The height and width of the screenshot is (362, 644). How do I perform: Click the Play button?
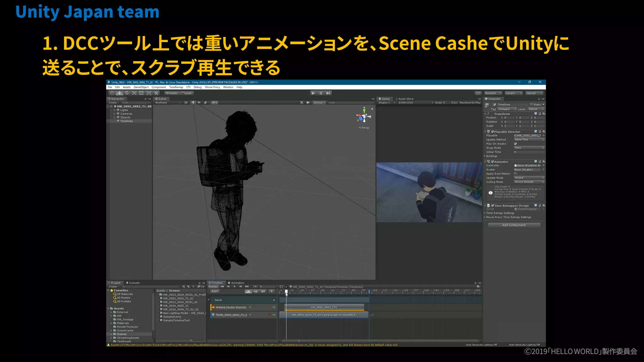point(313,93)
